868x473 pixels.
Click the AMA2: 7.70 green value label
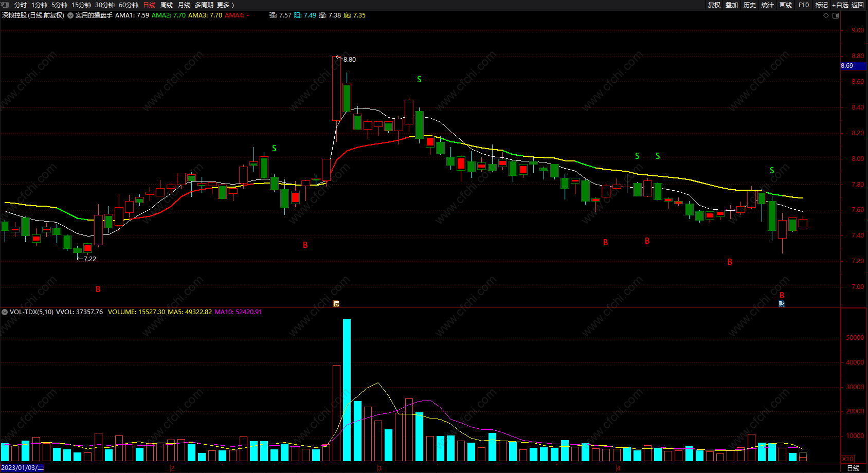click(x=169, y=15)
